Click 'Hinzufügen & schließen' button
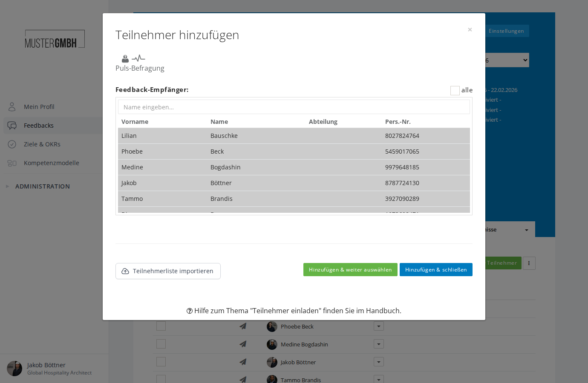588x383 pixels. coord(436,270)
